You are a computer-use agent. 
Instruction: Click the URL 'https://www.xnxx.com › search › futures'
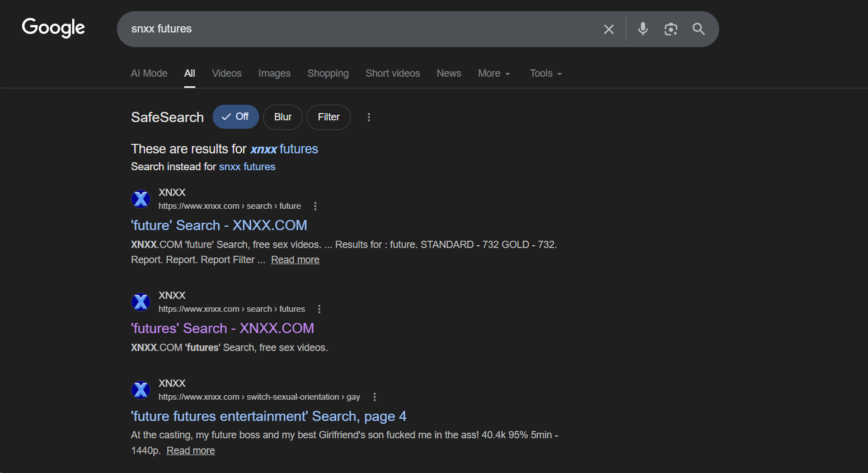[x=232, y=309]
